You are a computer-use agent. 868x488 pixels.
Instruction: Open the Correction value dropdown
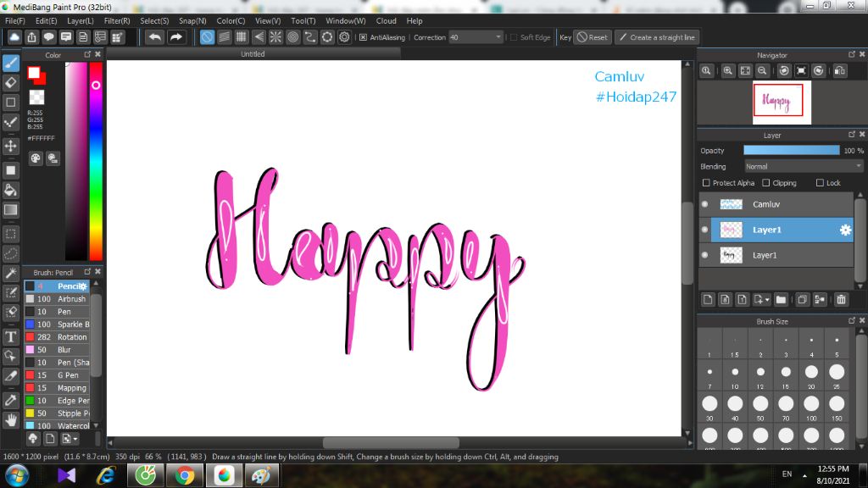tap(476, 37)
